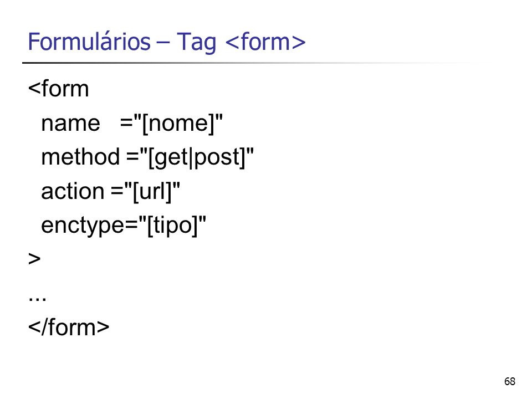Click the equals sign after "action"
Viewport: 532px width, 399px height.
(117, 192)
